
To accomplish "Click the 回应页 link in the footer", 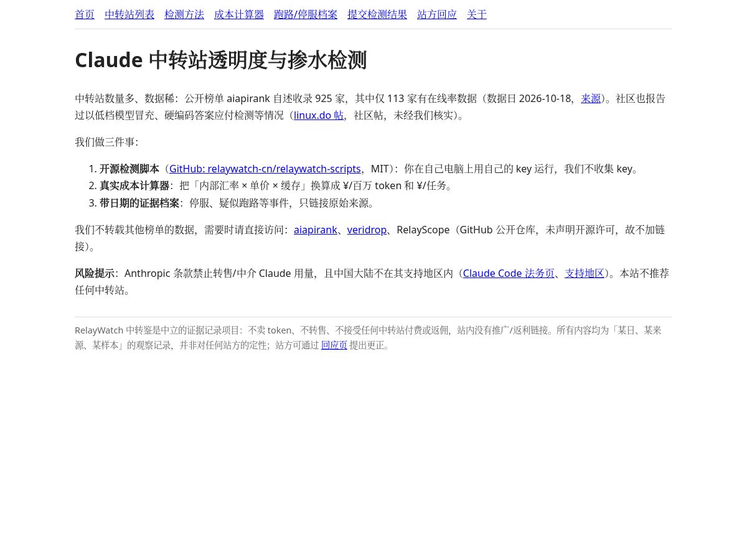I will pyautogui.click(x=334, y=345).
